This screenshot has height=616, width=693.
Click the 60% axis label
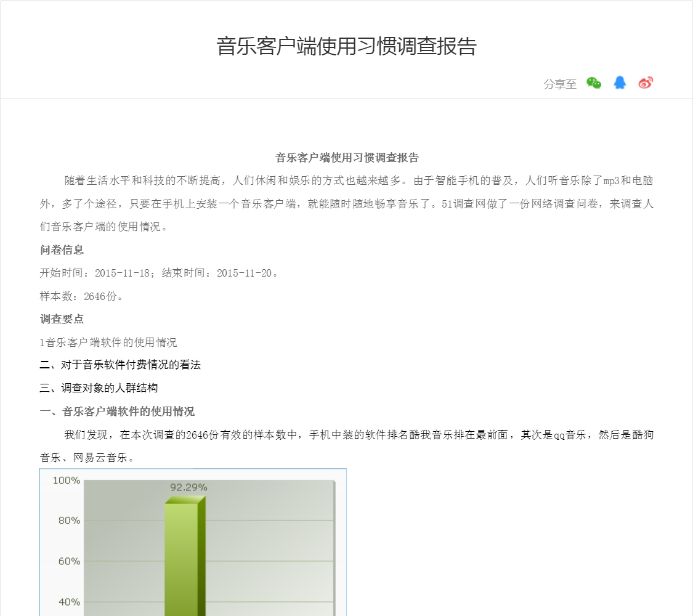tap(70, 561)
